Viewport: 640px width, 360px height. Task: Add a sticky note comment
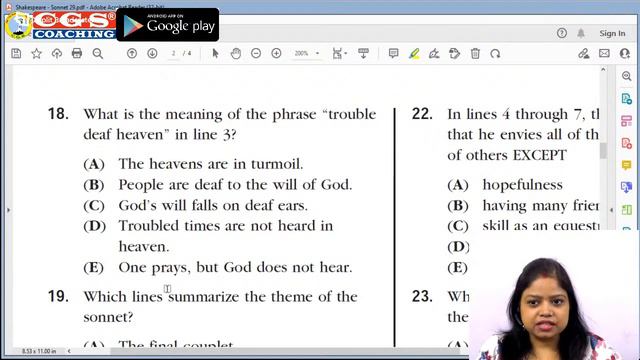(393, 53)
